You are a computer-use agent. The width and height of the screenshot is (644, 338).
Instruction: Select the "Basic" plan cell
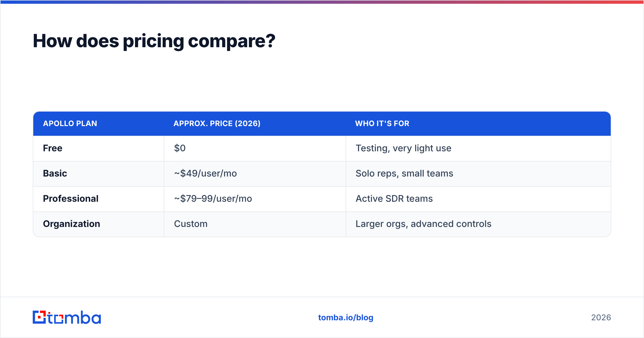98,174
